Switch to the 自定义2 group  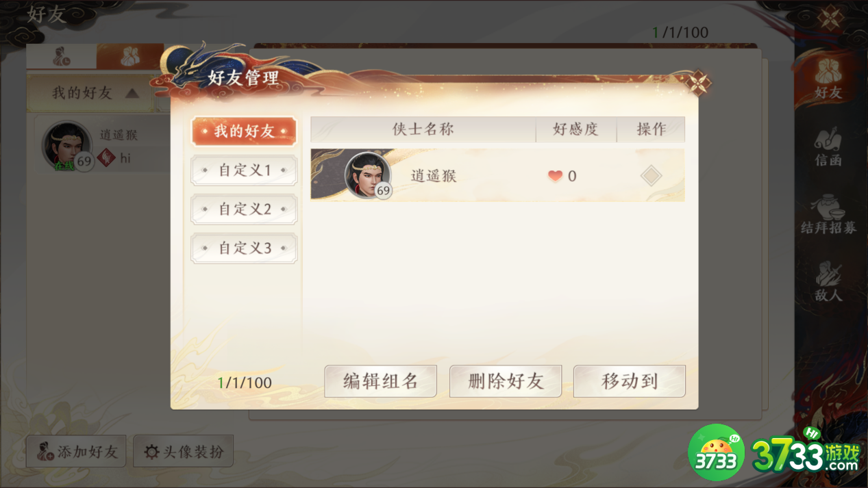(x=244, y=209)
